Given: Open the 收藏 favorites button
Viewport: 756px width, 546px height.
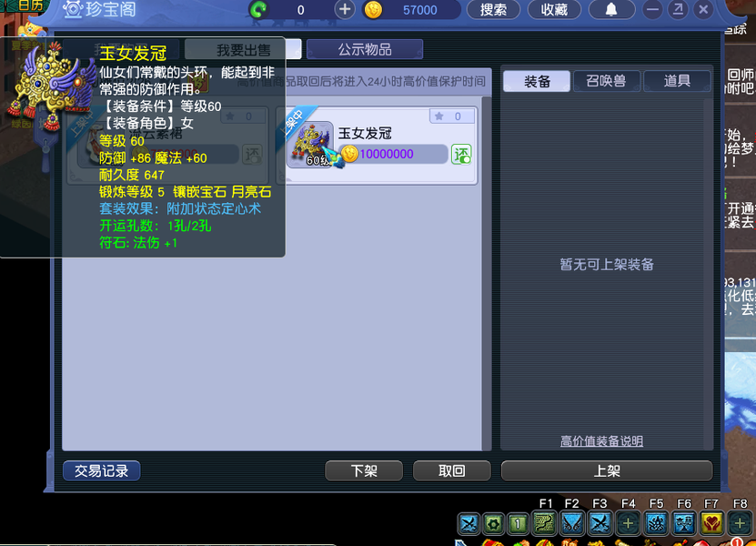Looking at the screenshot, I should tap(554, 10).
